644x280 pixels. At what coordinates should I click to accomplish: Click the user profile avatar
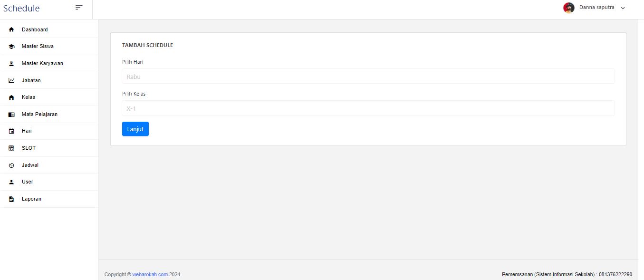click(568, 8)
